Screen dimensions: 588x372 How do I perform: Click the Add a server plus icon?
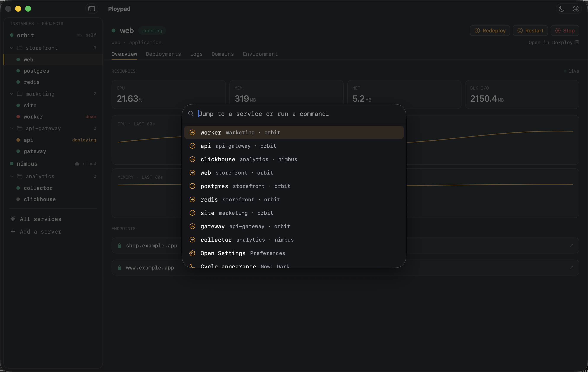[13, 232]
